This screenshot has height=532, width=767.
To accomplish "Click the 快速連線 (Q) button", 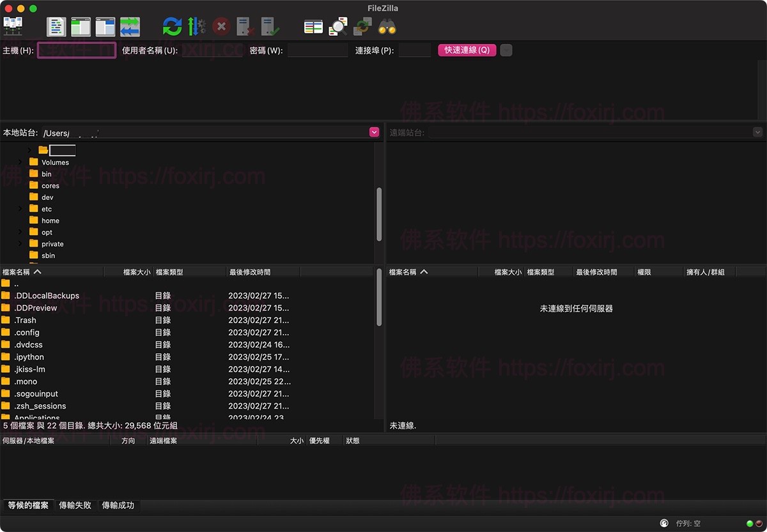I will pyautogui.click(x=467, y=50).
